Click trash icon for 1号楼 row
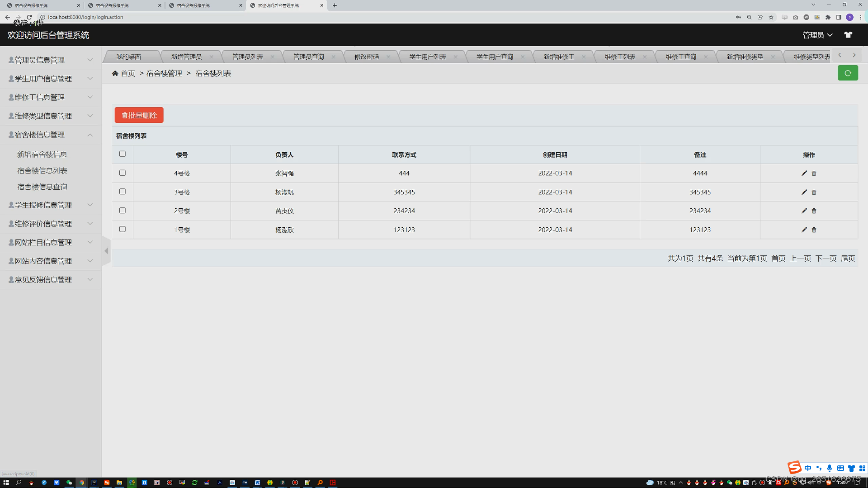This screenshot has height=488, width=868. coord(814,230)
